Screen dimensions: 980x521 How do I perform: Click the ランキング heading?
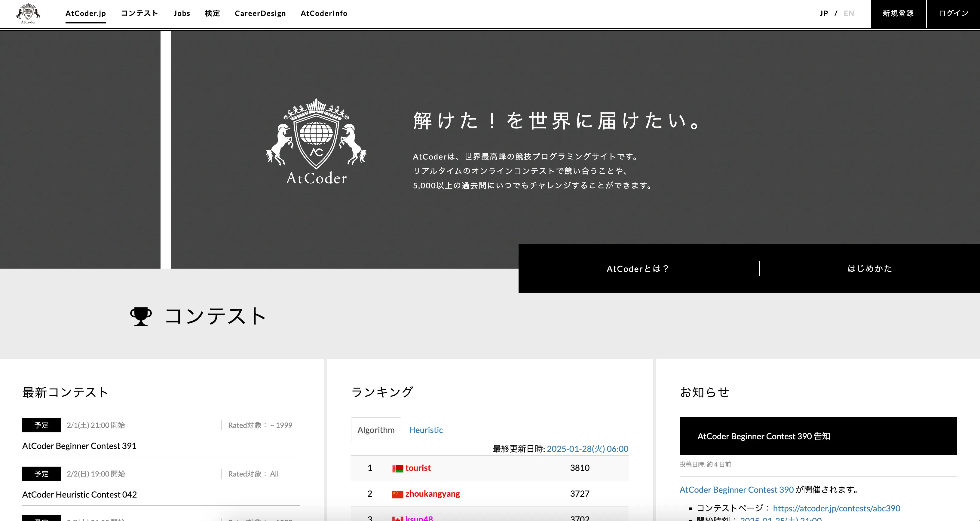tap(382, 392)
